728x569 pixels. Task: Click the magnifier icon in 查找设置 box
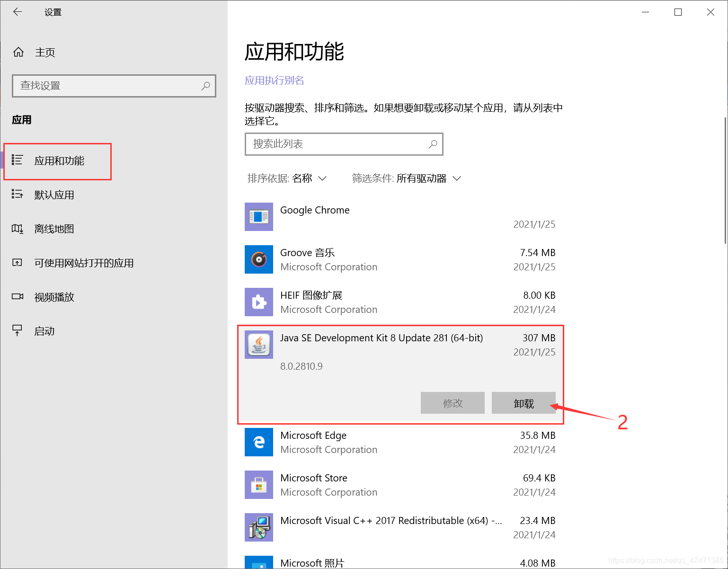click(205, 86)
